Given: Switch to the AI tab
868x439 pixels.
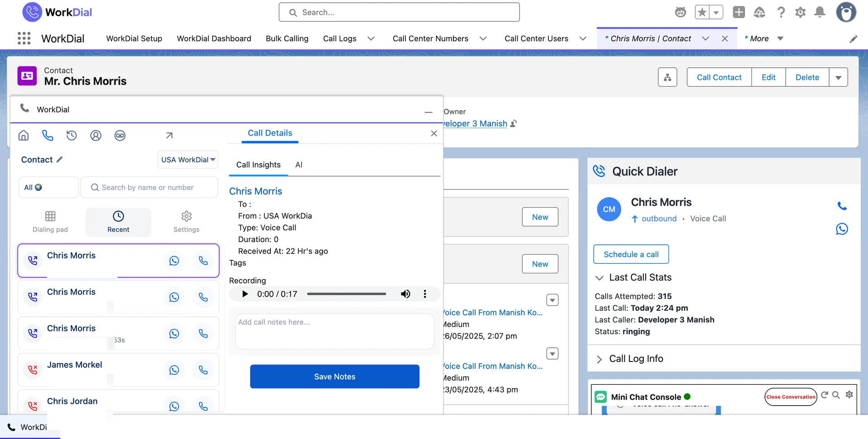Looking at the screenshot, I should 299,165.
